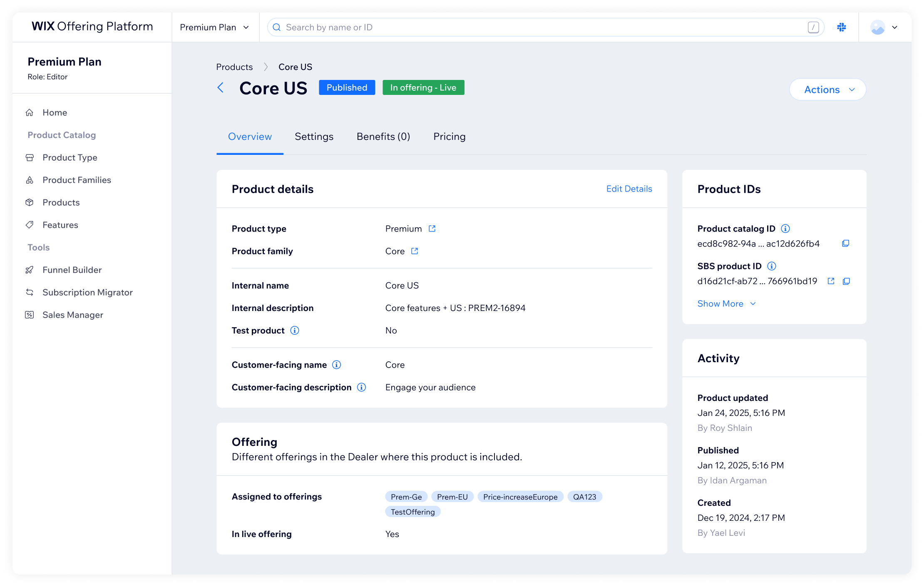
Task: Open the Benefits (0) tab
Action: coord(383,137)
